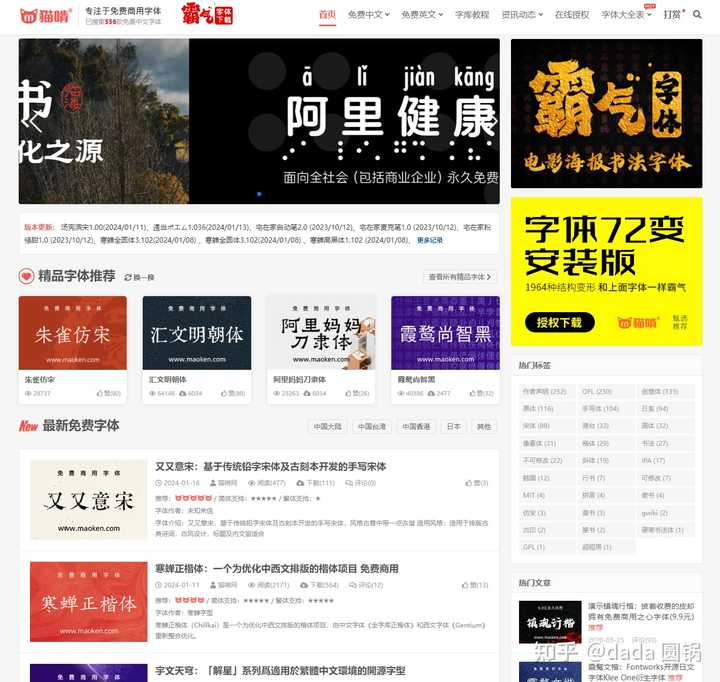
Task: Click the 授权下载 button on yellow banner
Action: 559,322
